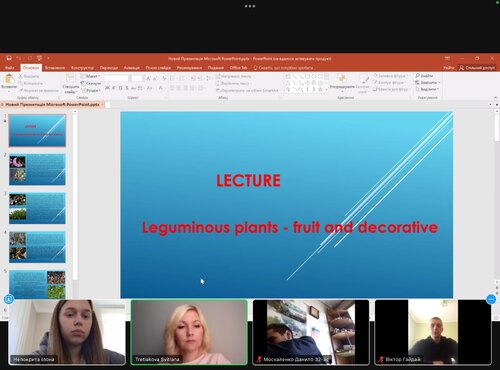Open the Розділ (Section) dropdown
Screen dimensions: 500x370
coord(90,90)
